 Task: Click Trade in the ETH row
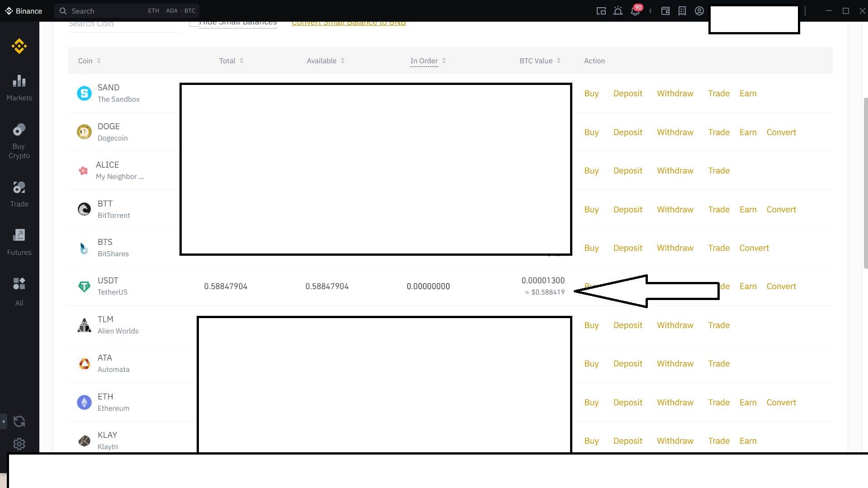point(719,403)
